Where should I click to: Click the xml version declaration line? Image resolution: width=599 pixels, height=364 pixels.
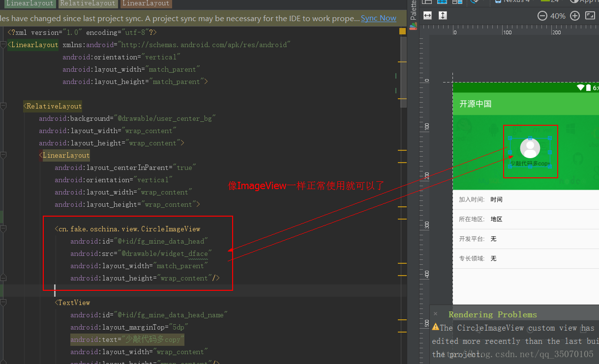click(82, 32)
